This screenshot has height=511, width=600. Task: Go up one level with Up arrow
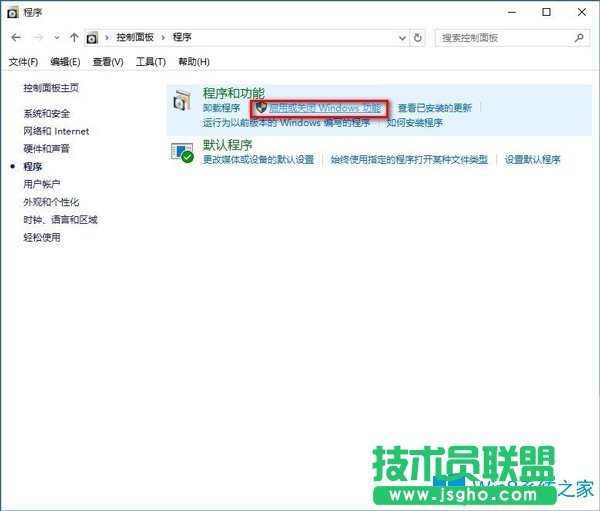[x=74, y=38]
